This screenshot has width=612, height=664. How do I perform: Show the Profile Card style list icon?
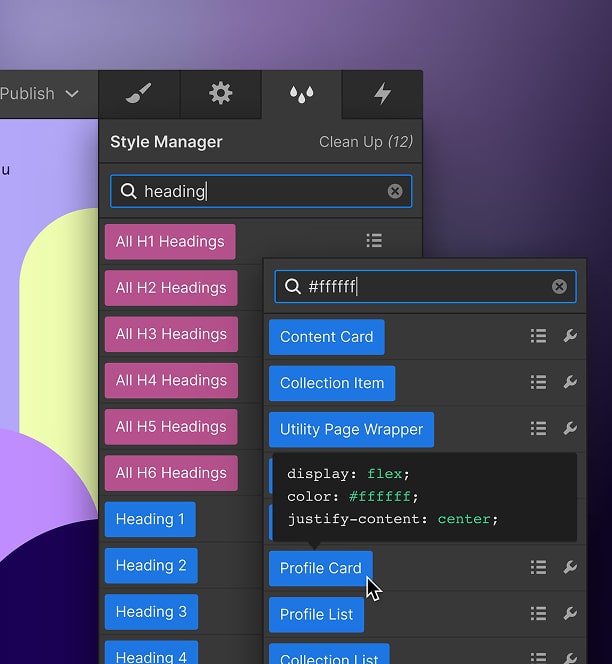(538, 567)
